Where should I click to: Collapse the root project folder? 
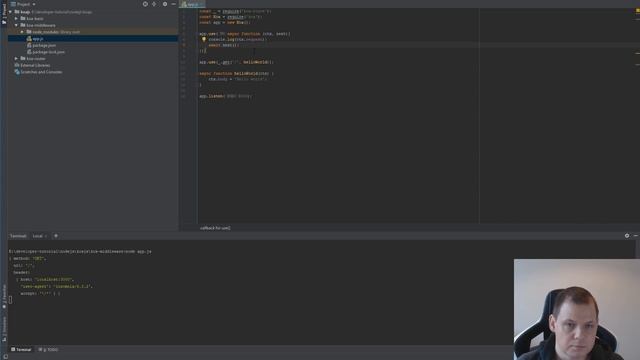11,12
